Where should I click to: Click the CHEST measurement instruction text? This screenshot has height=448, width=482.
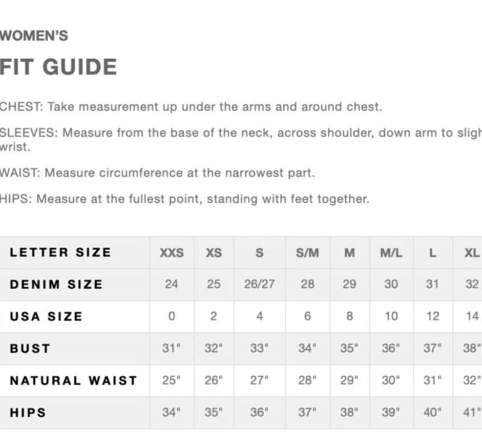[x=191, y=106]
